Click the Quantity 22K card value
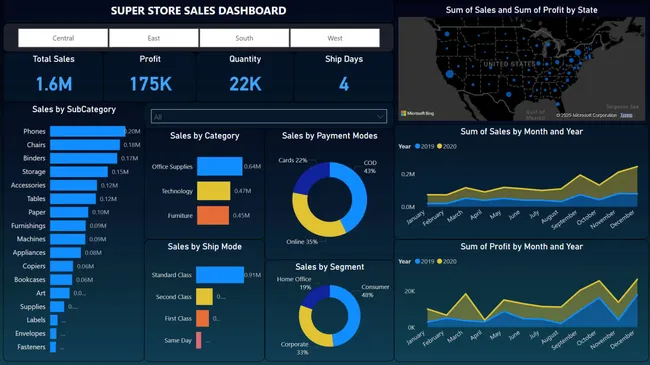This screenshot has height=365, width=650. tap(245, 84)
